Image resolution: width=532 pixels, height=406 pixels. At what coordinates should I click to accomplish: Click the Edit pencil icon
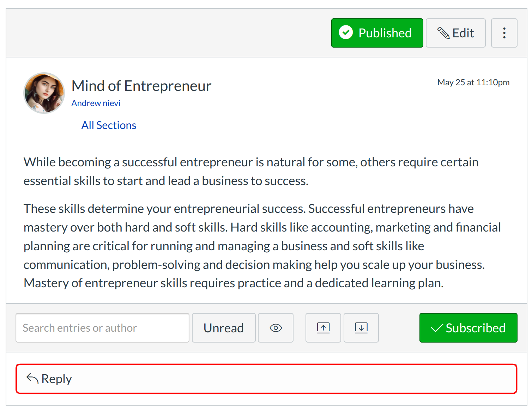443,33
